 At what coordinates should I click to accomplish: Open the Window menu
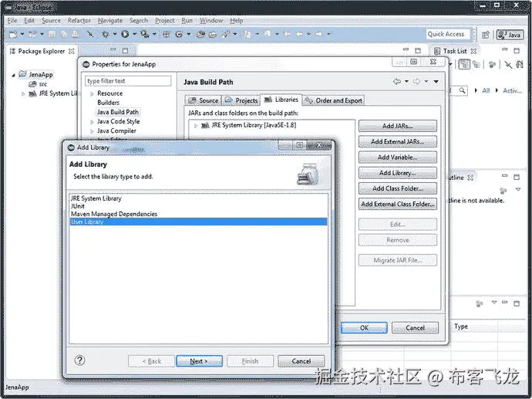coord(211,20)
